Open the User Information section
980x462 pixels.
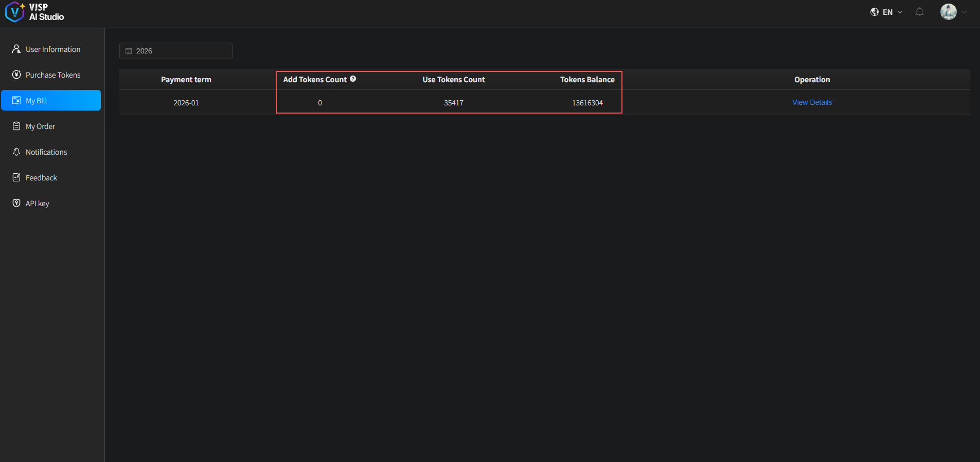pyautogui.click(x=53, y=49)
